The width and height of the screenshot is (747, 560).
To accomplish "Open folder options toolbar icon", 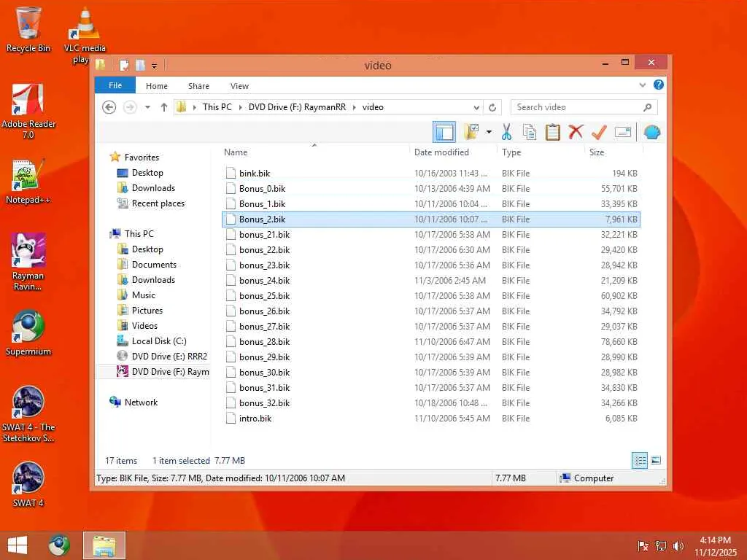I will pyautogui.click(x=471, y=132).
